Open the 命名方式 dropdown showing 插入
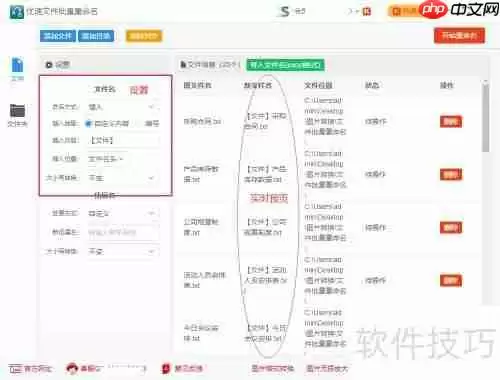 (122, 107)
